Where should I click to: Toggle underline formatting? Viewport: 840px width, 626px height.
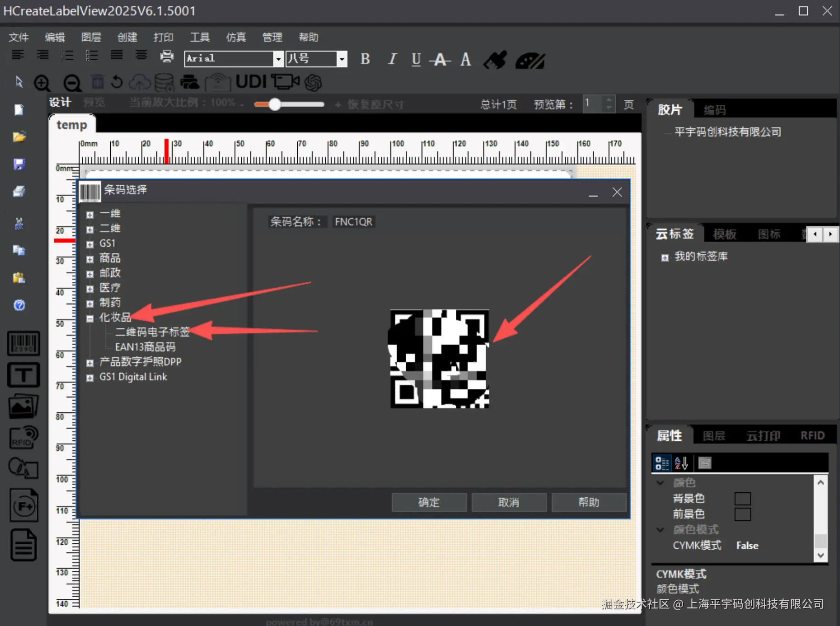tap(416, 59)
